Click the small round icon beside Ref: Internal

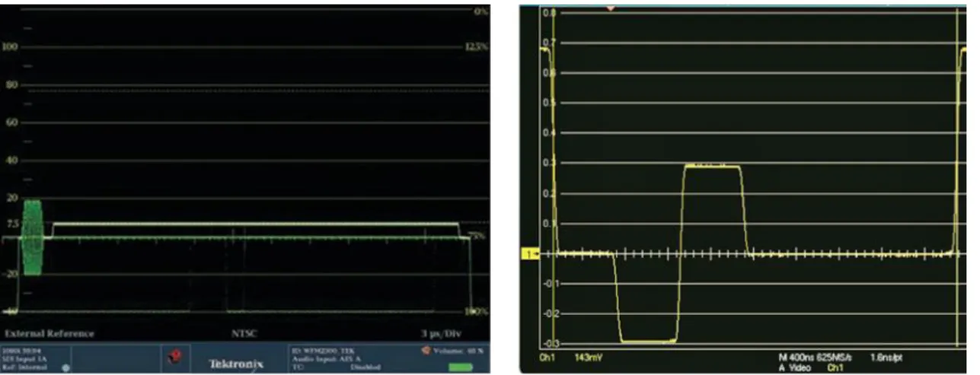[x=65, y=367]
